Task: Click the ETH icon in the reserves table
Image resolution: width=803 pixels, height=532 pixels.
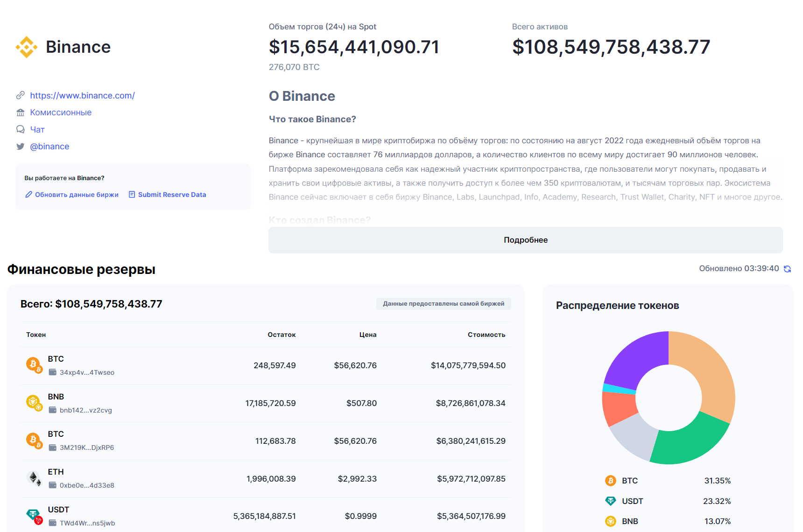Action: tap(33, 477)
